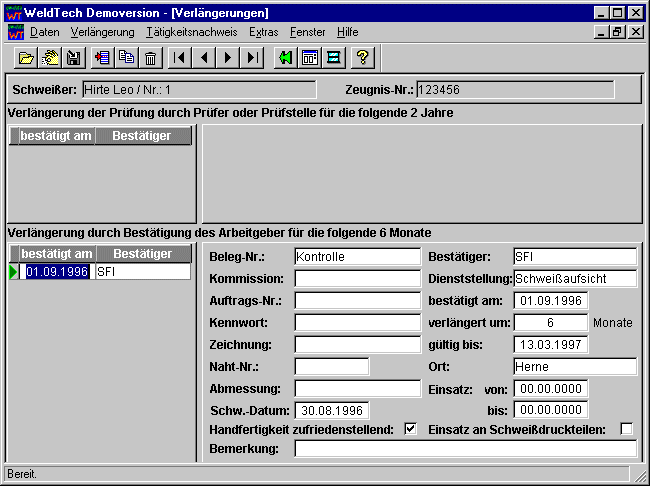This screenshot has width=650, height=486.
Task: Uncheck Handfertigkeit zufriedenstellend checkbox
Action: pyautogui.click(x=410, y=429)
